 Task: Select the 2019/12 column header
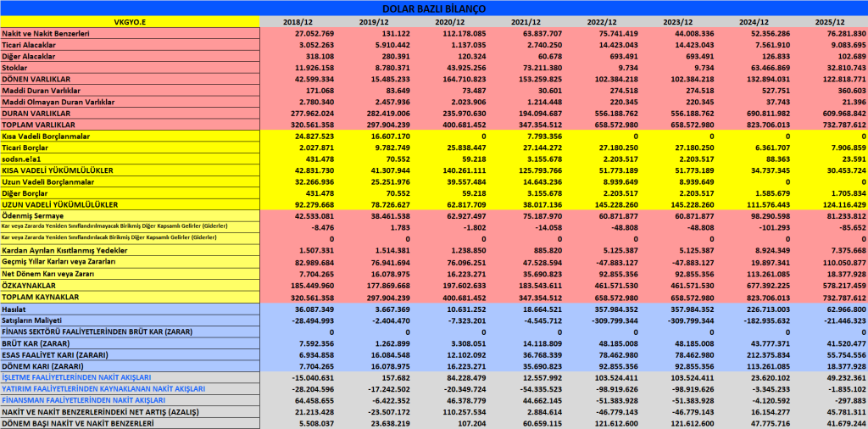tap(376, 21)
